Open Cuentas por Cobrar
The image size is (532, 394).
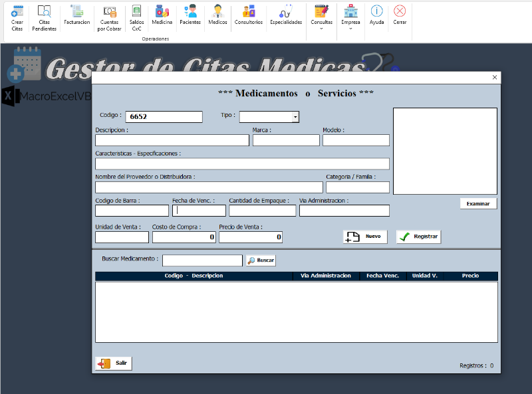(109, 19)
